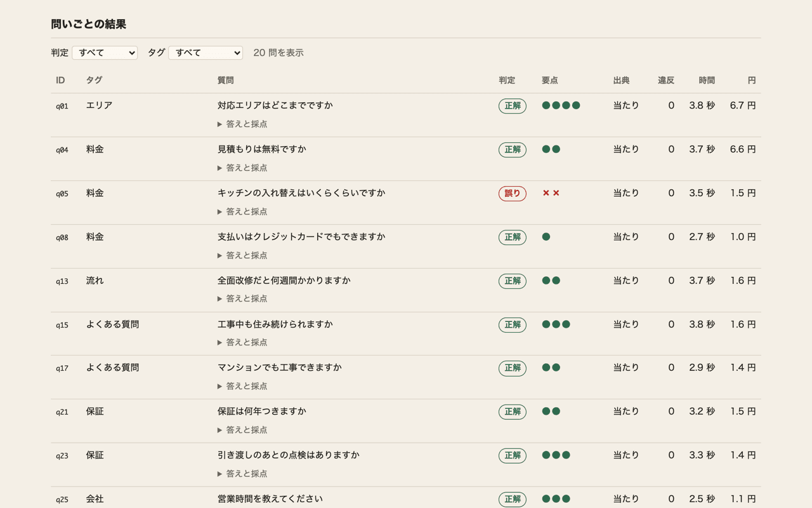Expand 答えと採点 under キッチンの入れ替えはいくらくらいですか
Viewport: 812px width, 508px height.
point(242,211)
